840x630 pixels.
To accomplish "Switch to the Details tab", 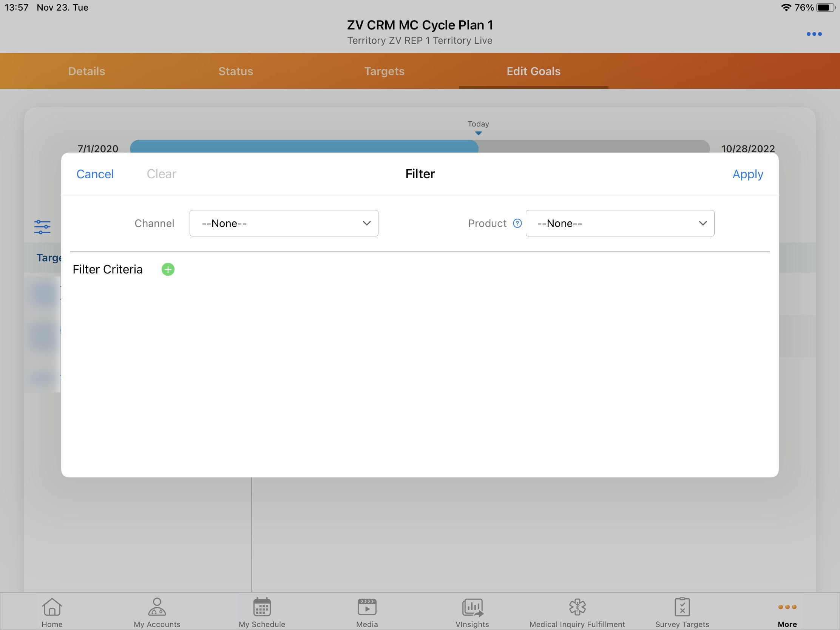I will coord(86,71).
